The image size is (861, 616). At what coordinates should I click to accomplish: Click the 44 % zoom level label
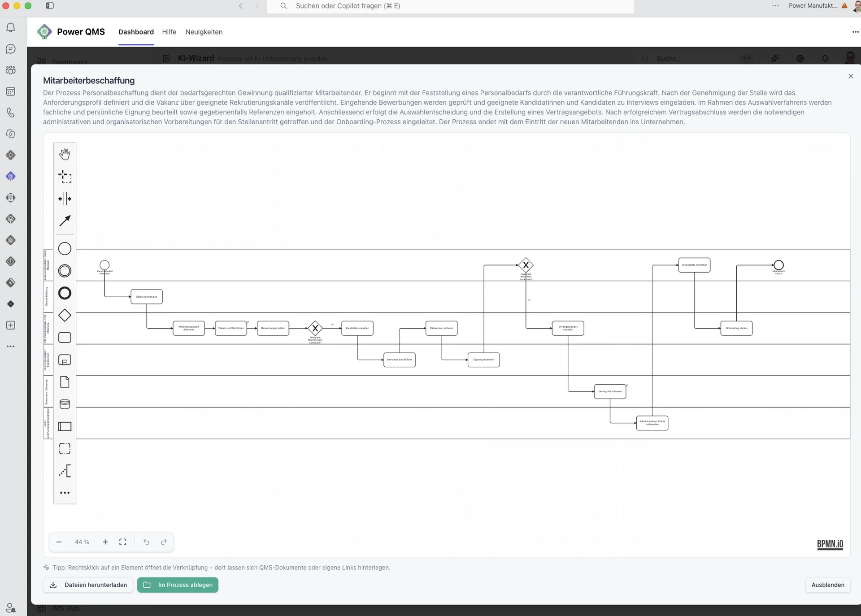click(82, 542)
